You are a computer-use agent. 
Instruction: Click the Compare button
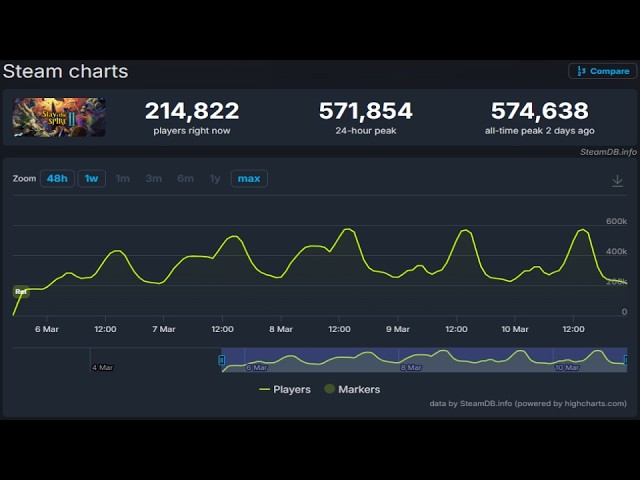point(603,71)
